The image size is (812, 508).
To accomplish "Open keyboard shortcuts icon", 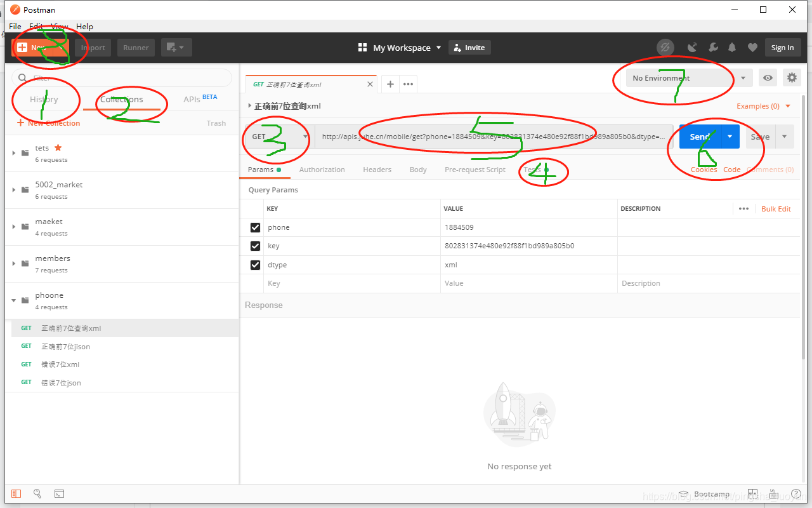I will pyautogui.click(x=774, y=494).
